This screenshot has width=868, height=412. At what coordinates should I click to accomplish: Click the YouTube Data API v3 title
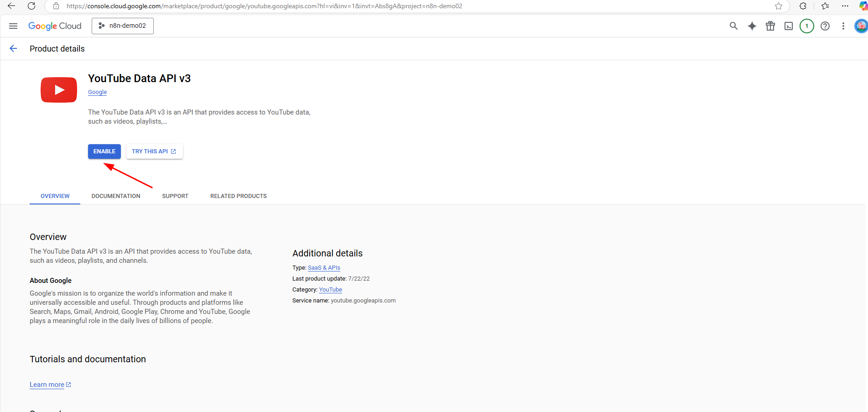pyautogui.click(x=139, y=78)
